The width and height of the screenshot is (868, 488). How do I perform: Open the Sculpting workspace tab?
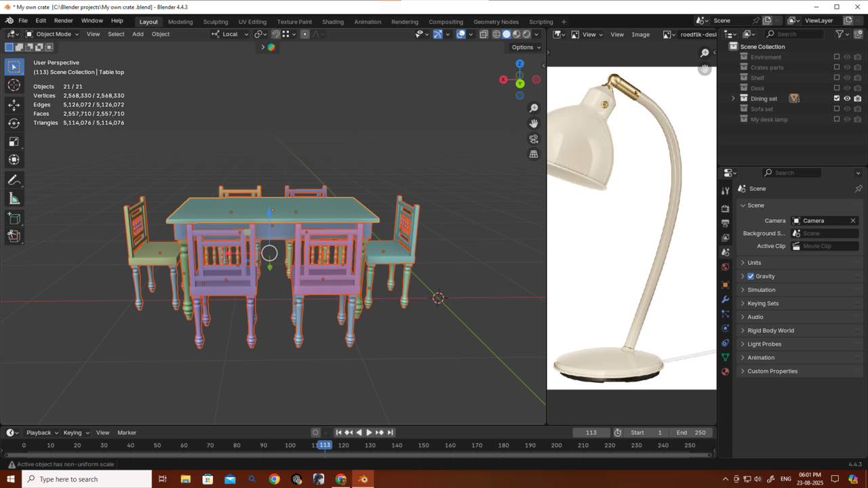pos(216,22)
